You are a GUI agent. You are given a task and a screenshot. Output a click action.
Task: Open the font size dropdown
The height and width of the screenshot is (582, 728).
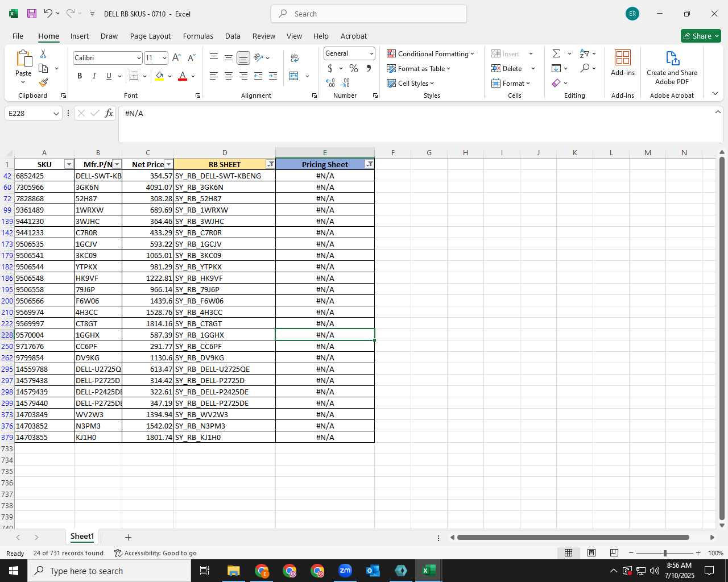(x=164, y=58)
